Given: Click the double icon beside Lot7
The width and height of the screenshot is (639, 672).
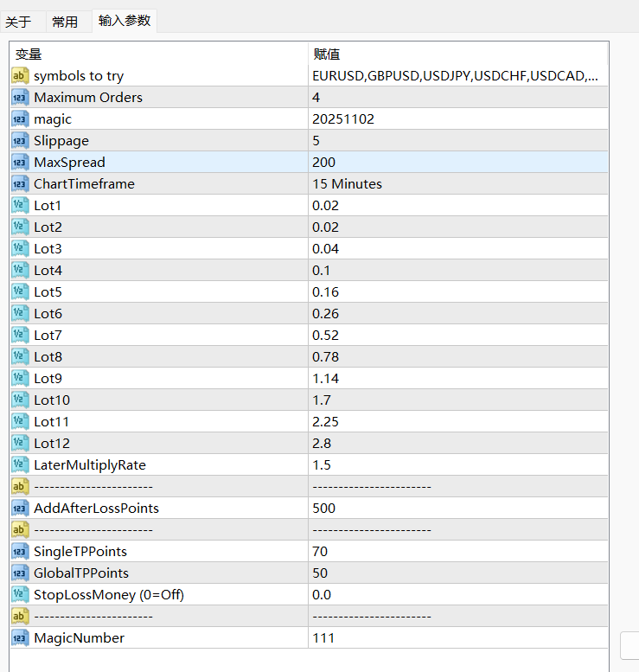Looking at the screenshot, I should [20, 335].
